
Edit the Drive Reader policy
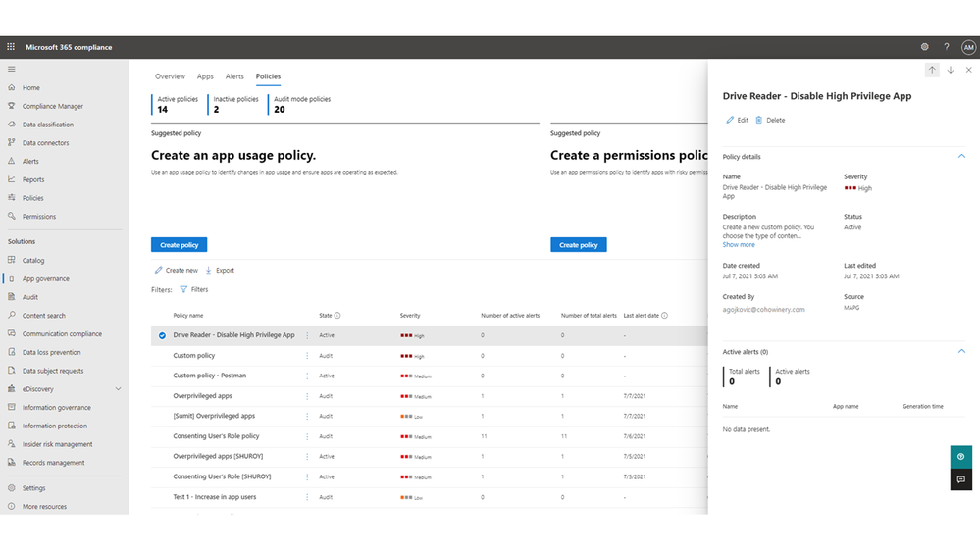click(x=737, y=120)
